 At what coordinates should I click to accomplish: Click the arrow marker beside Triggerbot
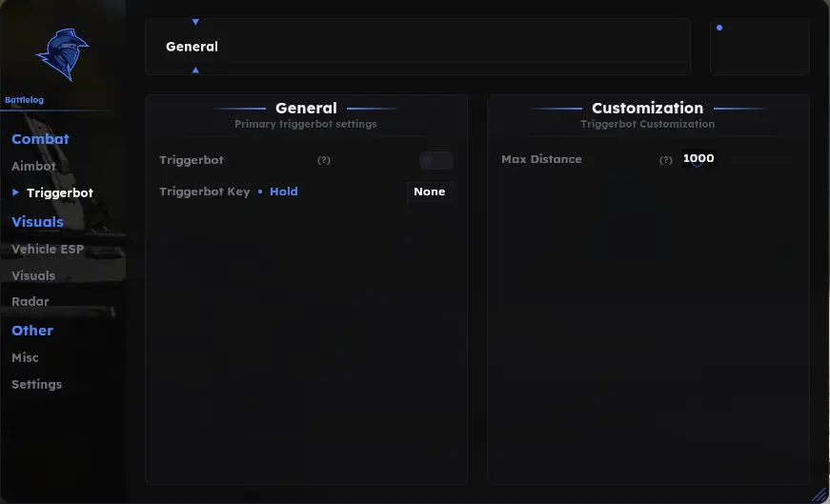pyautogui.click(x=15, y=192)
